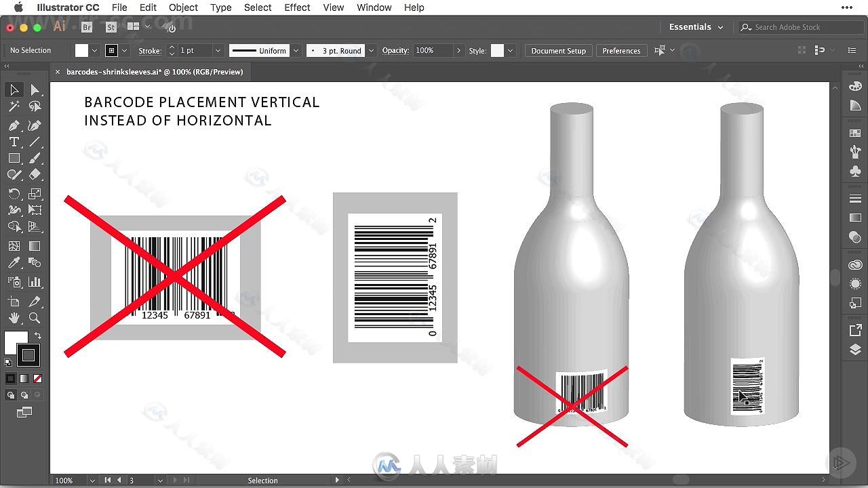Reset to default fill and stroke
Viewport: 868px width, 488px height.
(x=8, y=363)
